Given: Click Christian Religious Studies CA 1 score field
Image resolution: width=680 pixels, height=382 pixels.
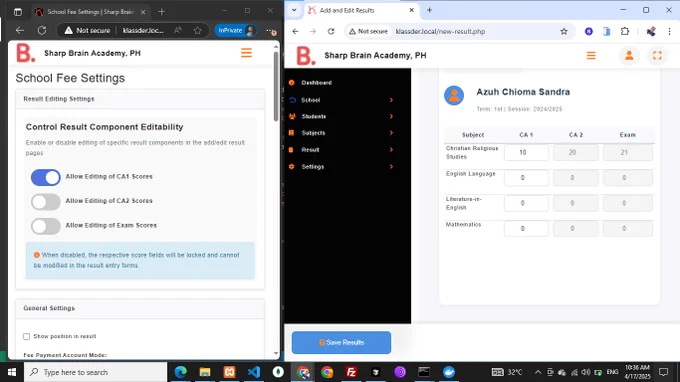Looking at the screenshot, I should [526, 153].
